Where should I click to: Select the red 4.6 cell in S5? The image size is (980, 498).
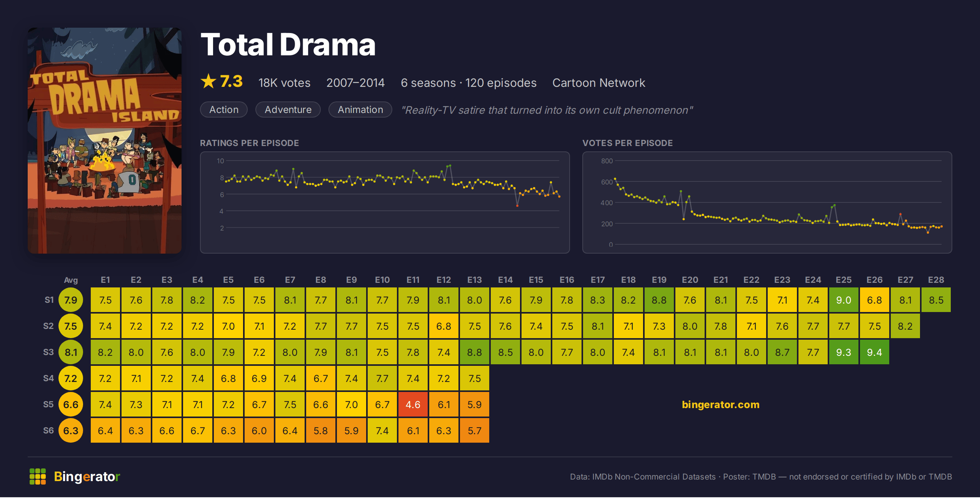click(x=413, y=404)
